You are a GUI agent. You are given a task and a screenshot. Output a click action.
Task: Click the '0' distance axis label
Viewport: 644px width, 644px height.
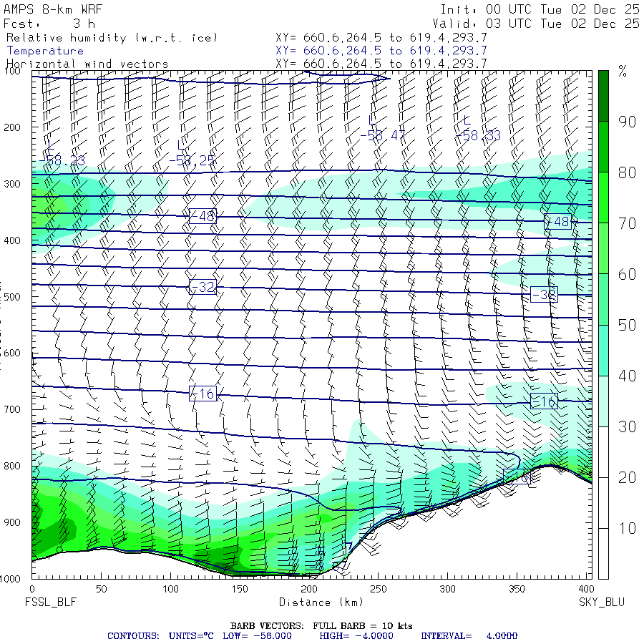[x=32, y=590]
